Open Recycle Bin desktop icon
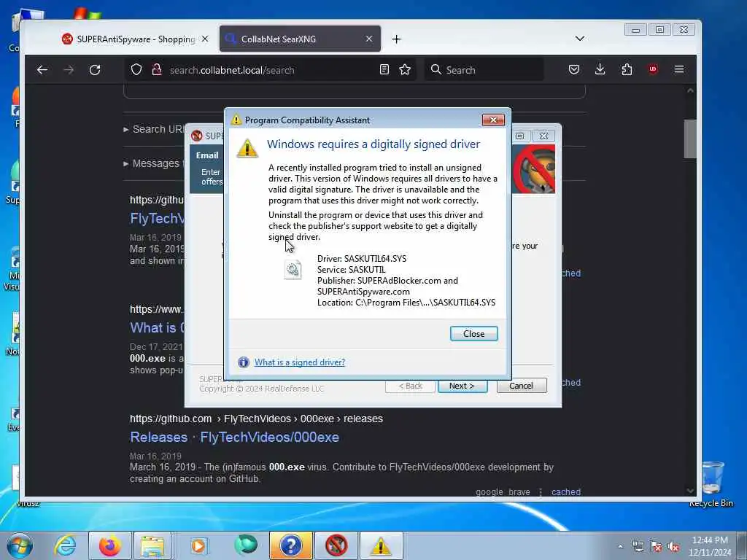747x560 pixels. pyautogui.click(x=711, y=484)
